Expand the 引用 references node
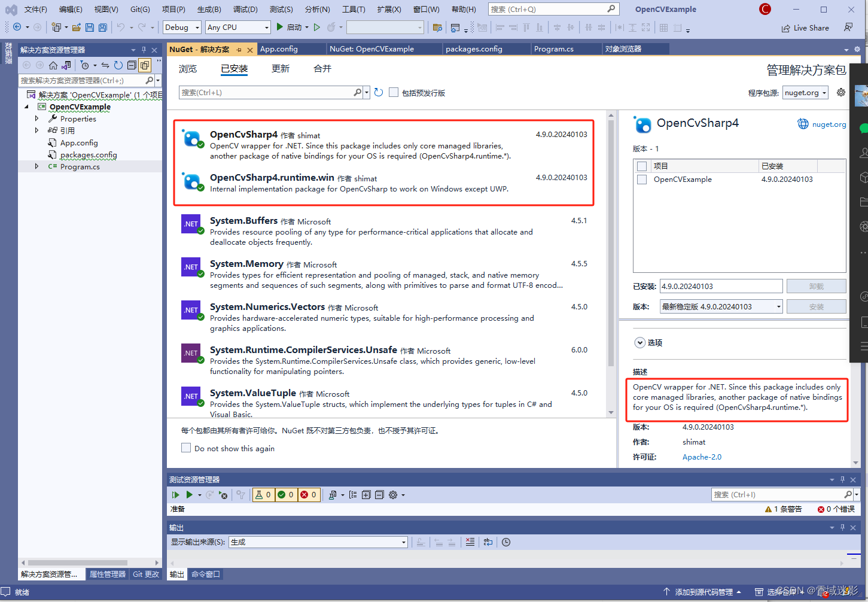 click(36, 130)
